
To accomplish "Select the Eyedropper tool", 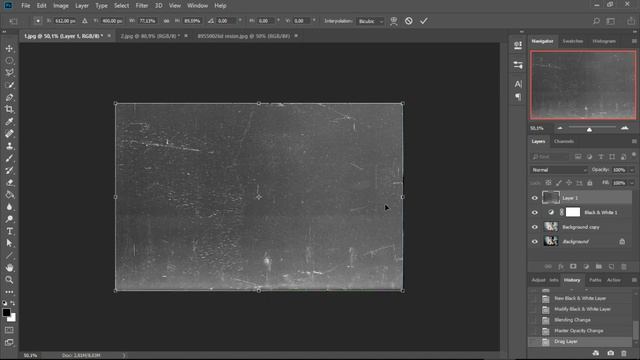I will coord(9,122).
